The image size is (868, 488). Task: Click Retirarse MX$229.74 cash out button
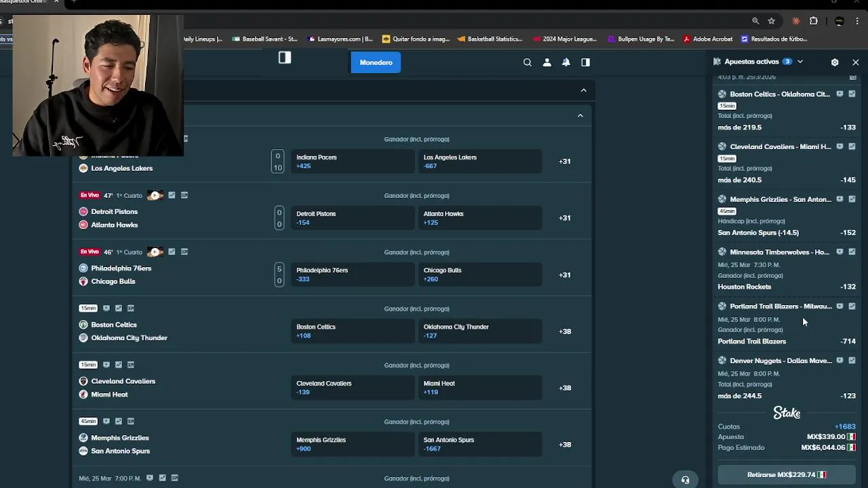click(787, 474)
